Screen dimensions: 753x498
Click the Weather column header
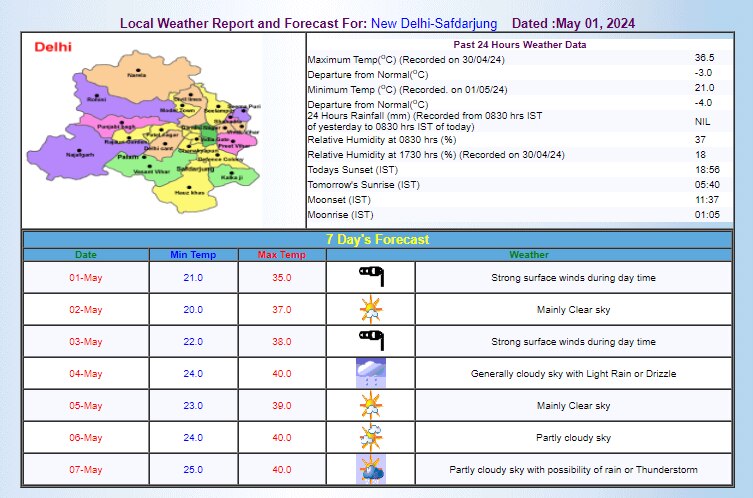point(529,255)
